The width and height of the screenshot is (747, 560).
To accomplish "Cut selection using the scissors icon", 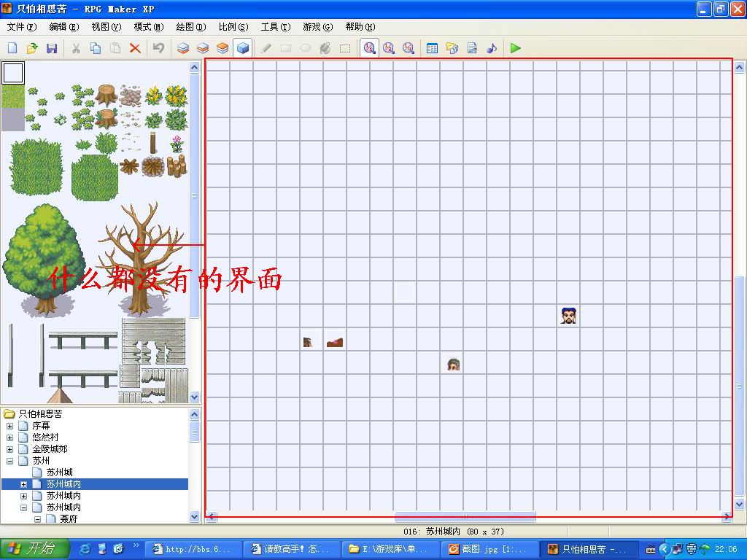I will click(76, 48).
